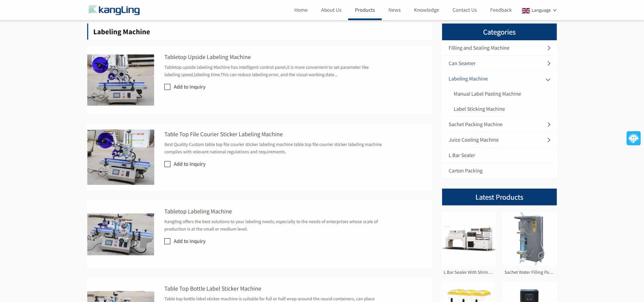Viewport: 644px width, 302px height.
Task: Click the Labeling Machine page heading
Action: tap(121, 32)
